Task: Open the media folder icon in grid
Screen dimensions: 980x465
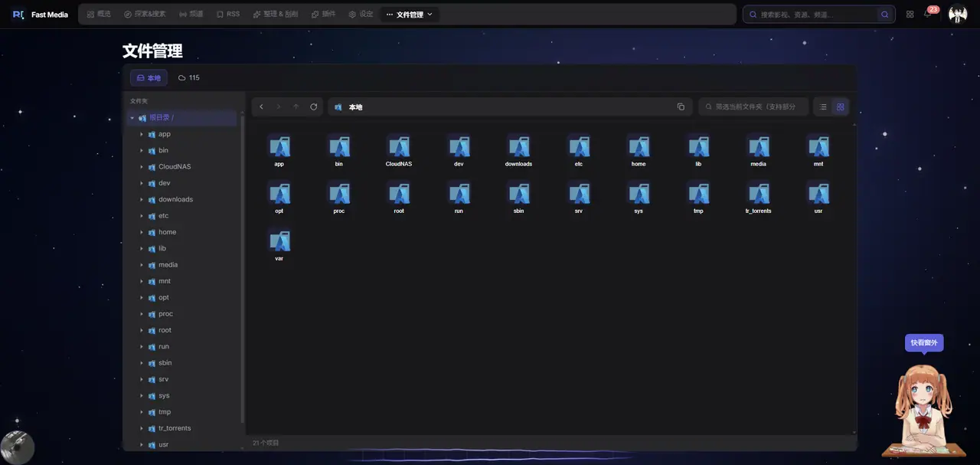Action: (759, 146)
